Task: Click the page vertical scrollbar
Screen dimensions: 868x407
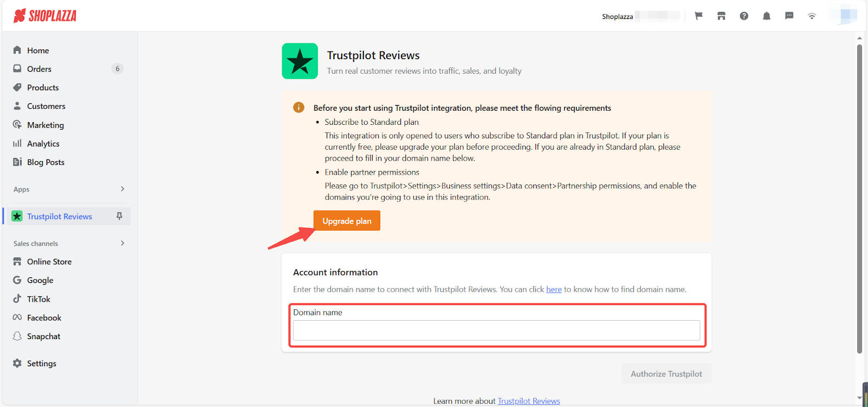Action: 859,199
